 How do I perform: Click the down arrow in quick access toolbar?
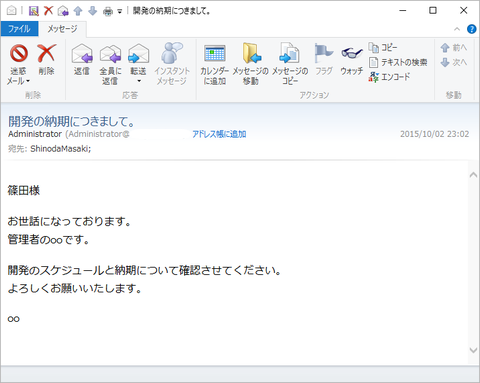[92, 11]
